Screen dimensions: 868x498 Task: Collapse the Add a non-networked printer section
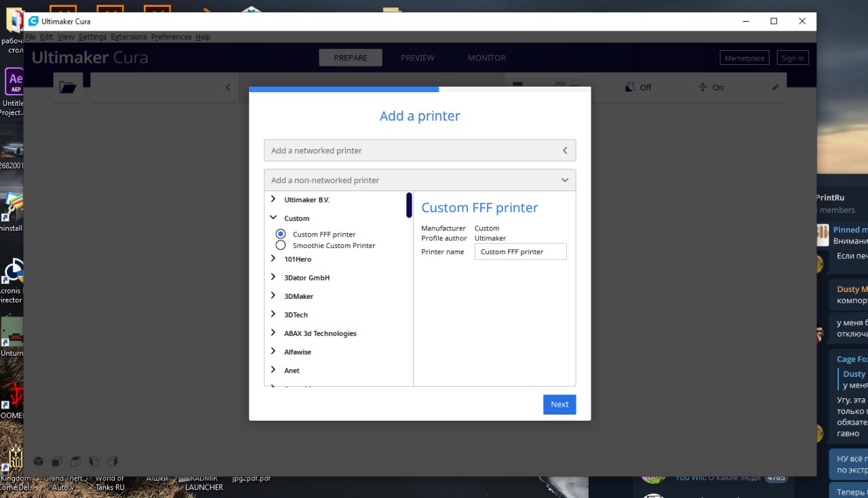pos(420,180)
